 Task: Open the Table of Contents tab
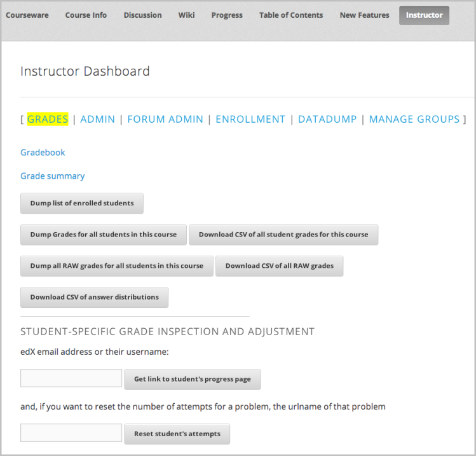coord(291,15)
